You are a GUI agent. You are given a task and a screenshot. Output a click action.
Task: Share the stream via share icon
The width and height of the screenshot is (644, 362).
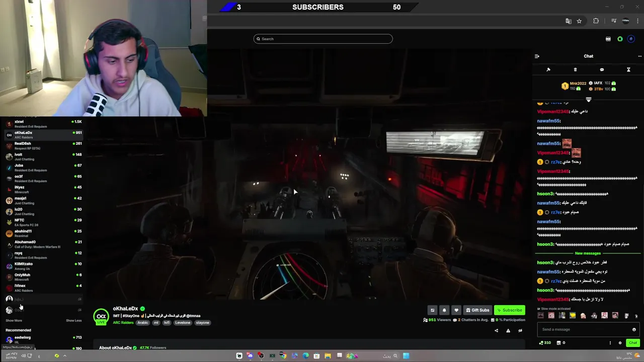pyautogui.click(x=496, y=330)
